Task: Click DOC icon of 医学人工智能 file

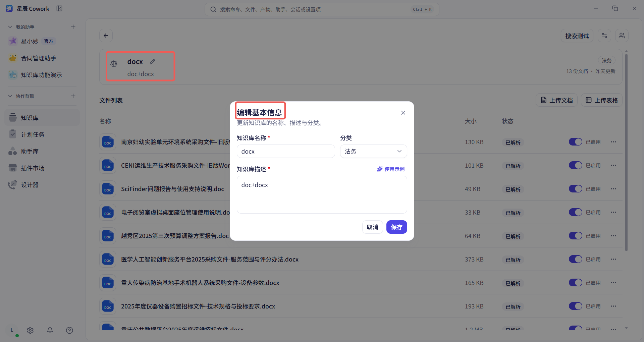Action: point(108,259)
